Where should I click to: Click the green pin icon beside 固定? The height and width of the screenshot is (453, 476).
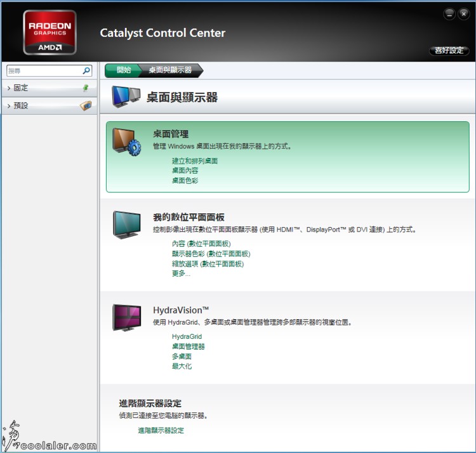coord(86,88)
